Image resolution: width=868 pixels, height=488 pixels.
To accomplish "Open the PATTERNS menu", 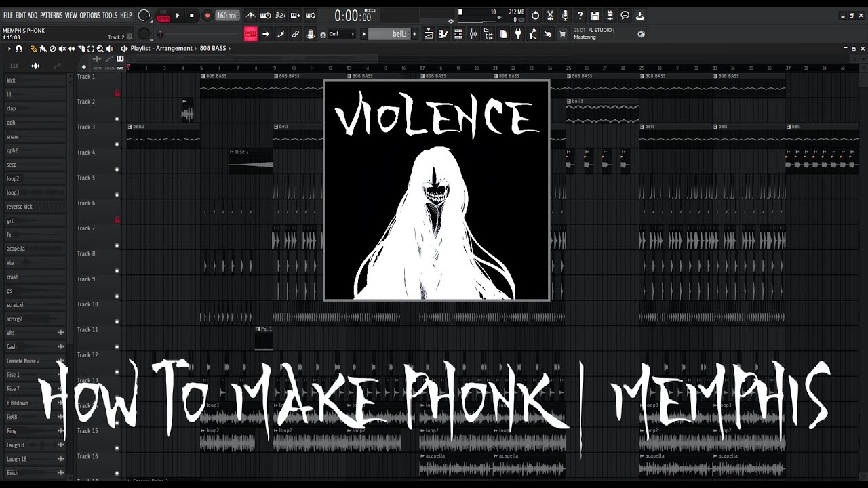I will point(52,16).
